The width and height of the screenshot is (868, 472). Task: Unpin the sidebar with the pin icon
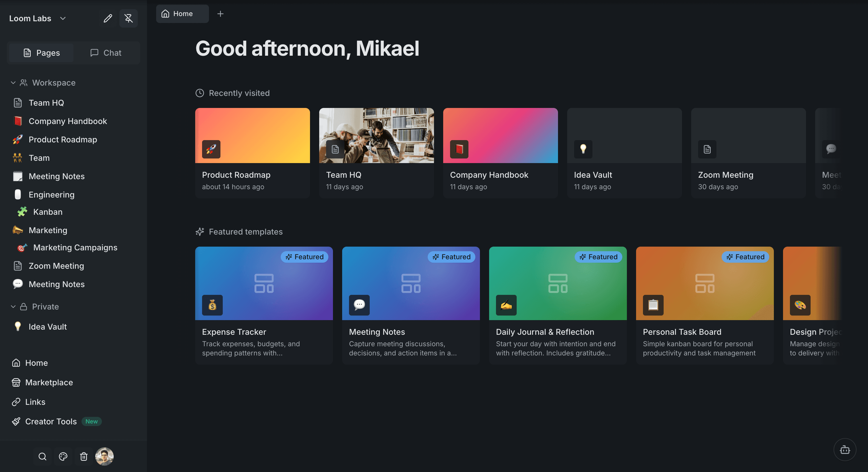pyautogui.click(x=129, y=18)
